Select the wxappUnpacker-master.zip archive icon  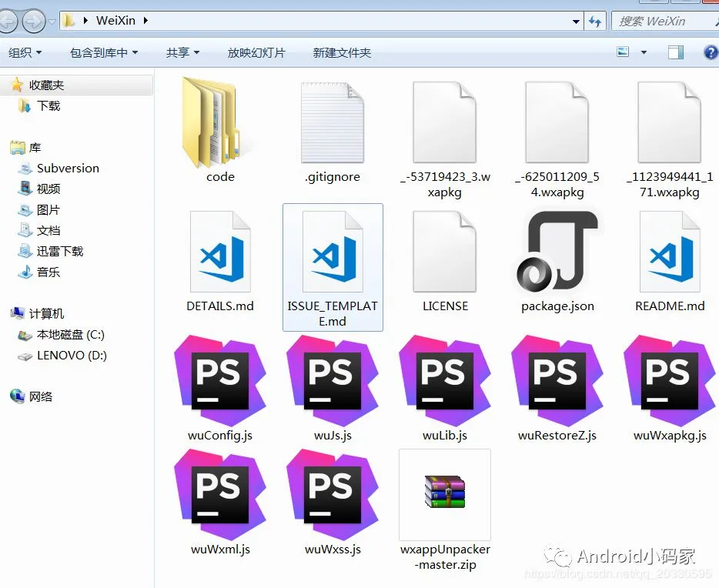(445, 492)
